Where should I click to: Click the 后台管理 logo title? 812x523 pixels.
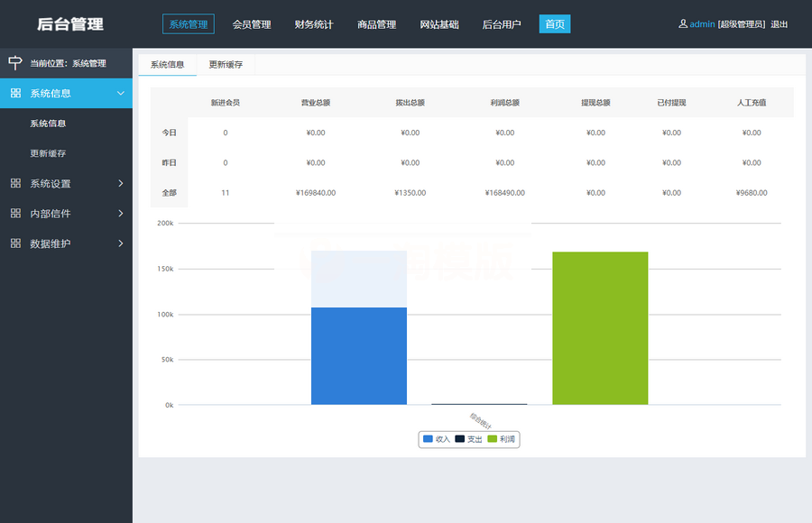coord(70,24)
